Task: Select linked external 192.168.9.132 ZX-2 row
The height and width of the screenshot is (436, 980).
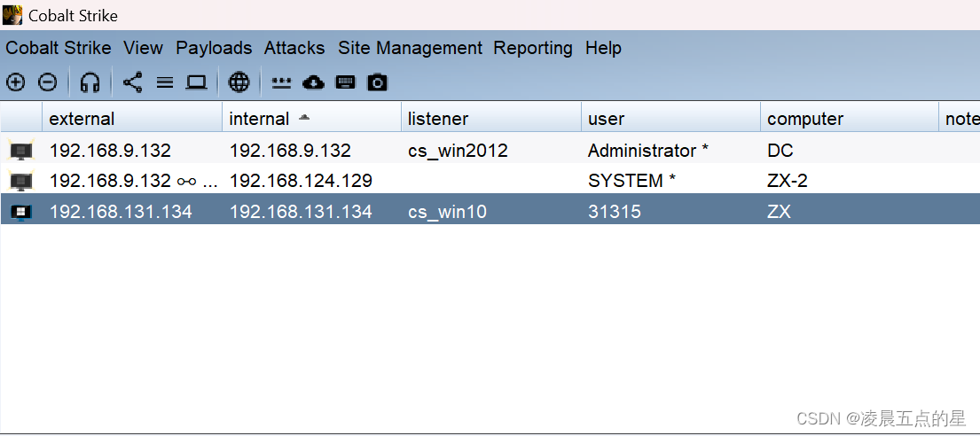Action: tap(134, 181)
